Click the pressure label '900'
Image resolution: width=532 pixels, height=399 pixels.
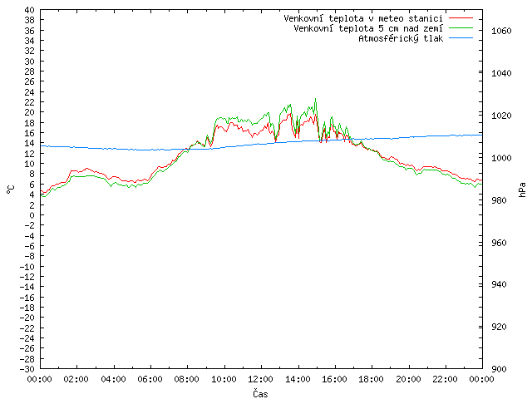pos(499,369)
